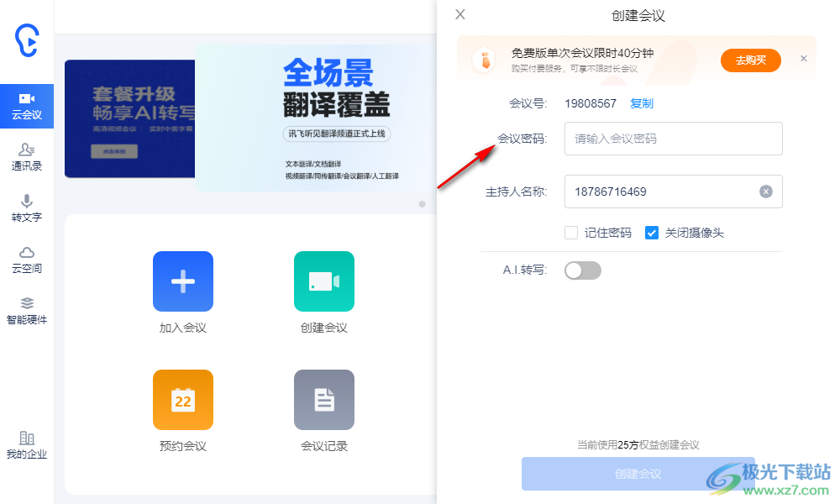Click the meeting number 19808567
Screen dimensions: 840x504
591,103
